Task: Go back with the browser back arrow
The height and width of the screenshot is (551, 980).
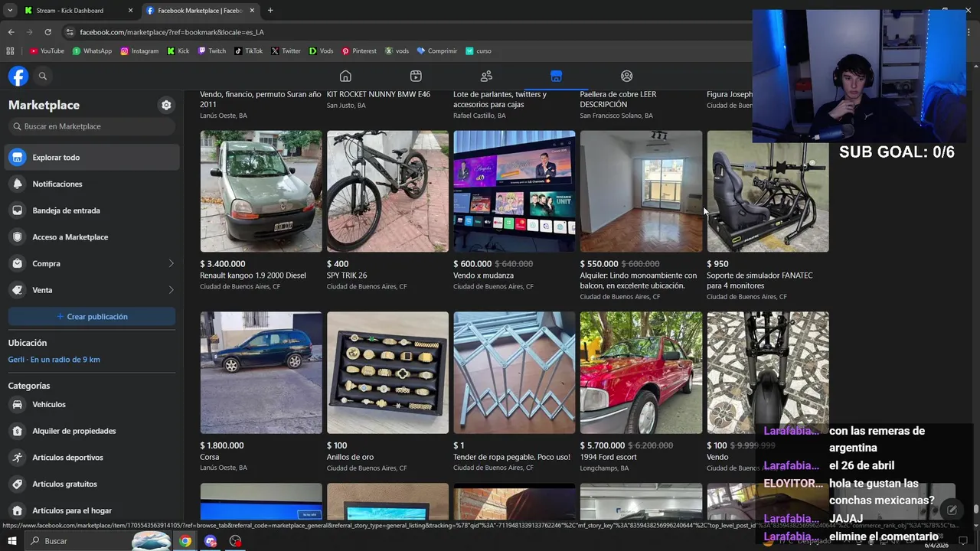Action: [11, 32]
